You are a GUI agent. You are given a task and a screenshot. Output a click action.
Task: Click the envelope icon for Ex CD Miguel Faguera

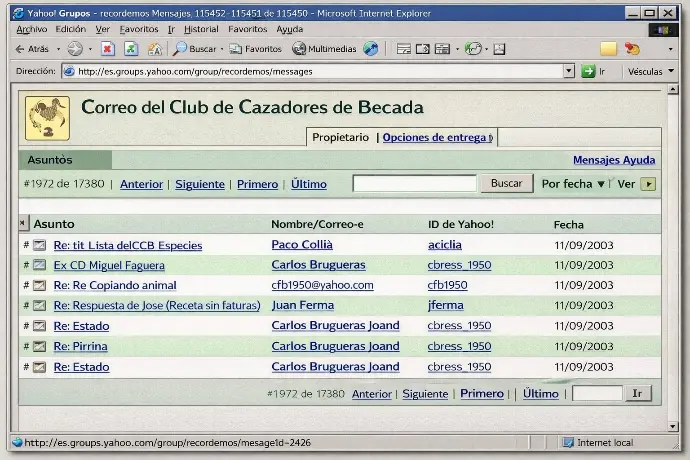pos(40,265)
